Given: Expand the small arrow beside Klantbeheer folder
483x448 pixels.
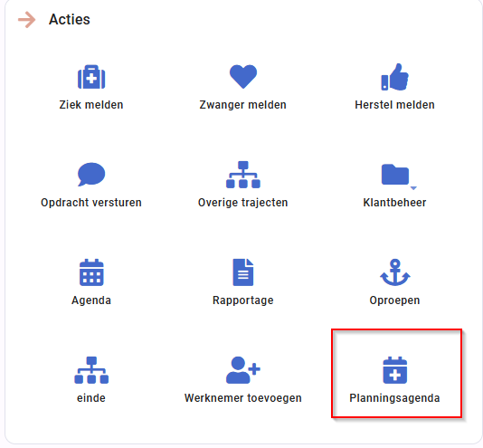Looking at the screenshot, I should (x=413, y=187).
